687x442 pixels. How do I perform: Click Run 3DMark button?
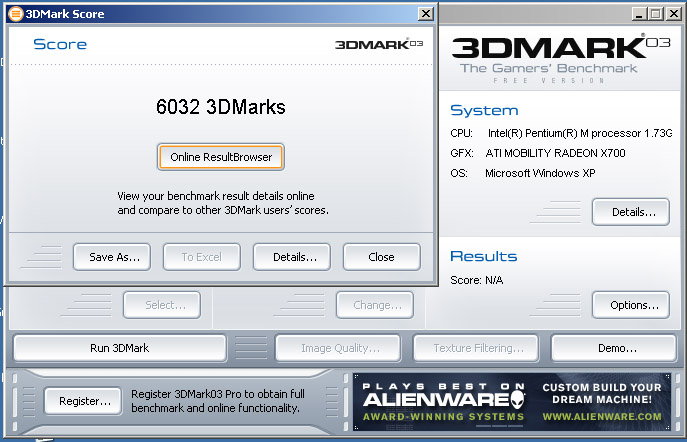120,348
